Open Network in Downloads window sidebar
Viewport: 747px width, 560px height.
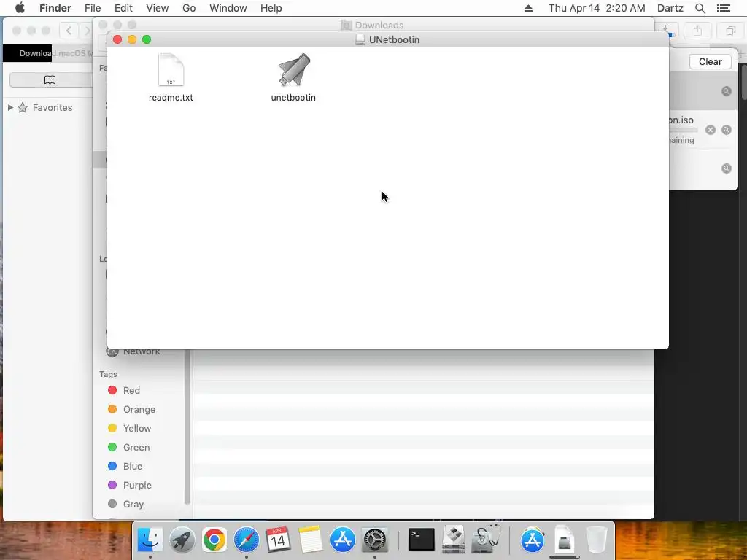[133, 352]
